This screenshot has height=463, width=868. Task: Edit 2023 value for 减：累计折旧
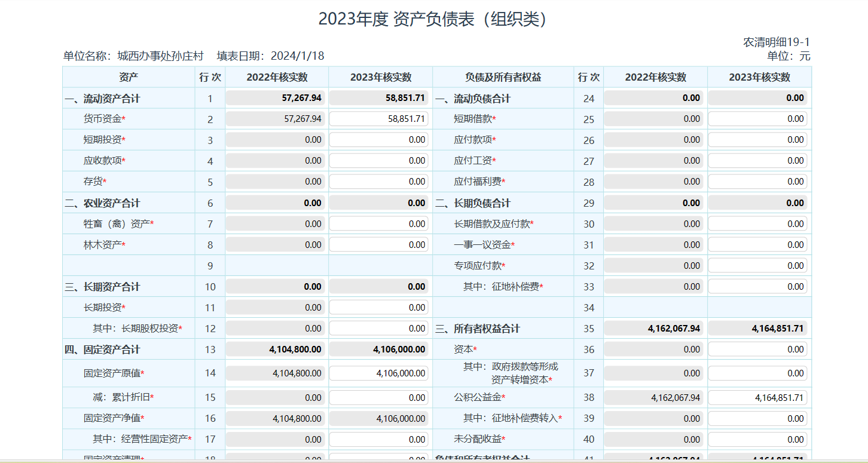[x=378, y=397]
